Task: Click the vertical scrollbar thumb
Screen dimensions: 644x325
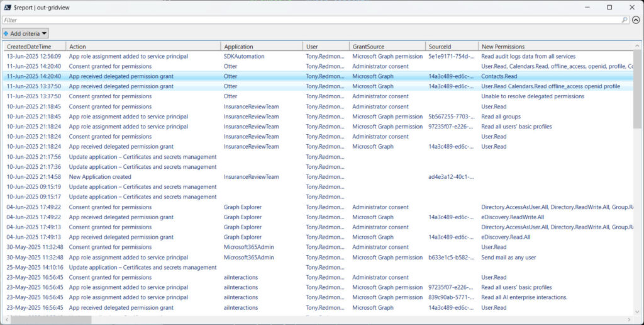Action: click(x=636, y=89)
